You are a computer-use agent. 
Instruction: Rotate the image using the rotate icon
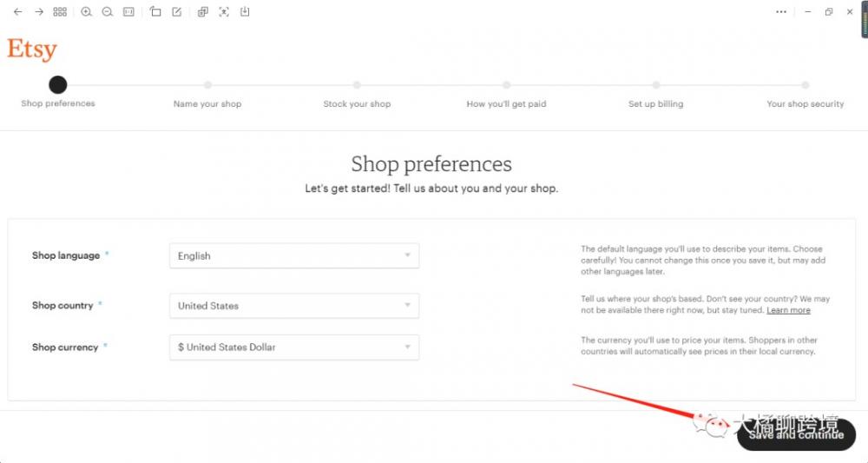155,11
